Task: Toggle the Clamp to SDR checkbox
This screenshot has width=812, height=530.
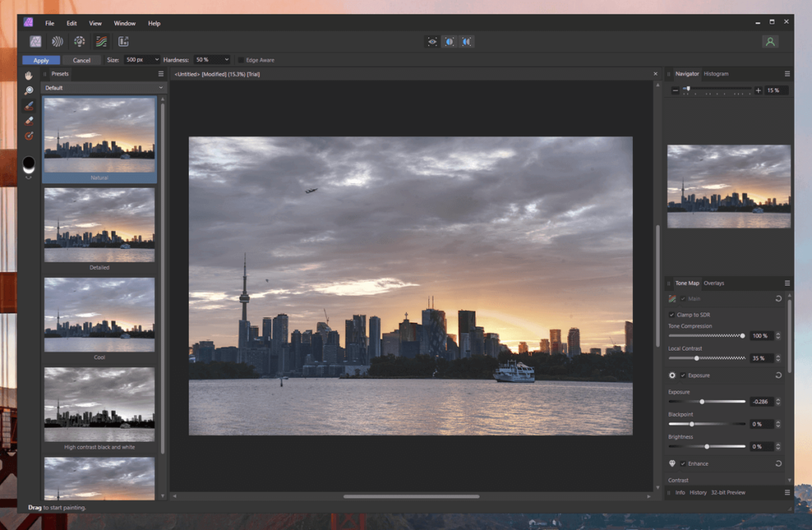Action: tap(672, 314)
